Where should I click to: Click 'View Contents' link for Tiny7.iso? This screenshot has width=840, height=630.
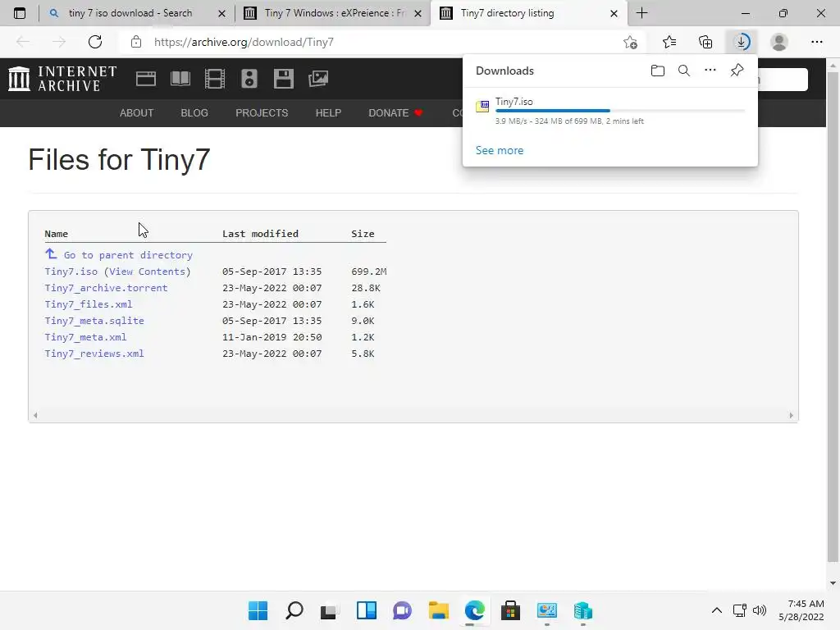point(148,272)
